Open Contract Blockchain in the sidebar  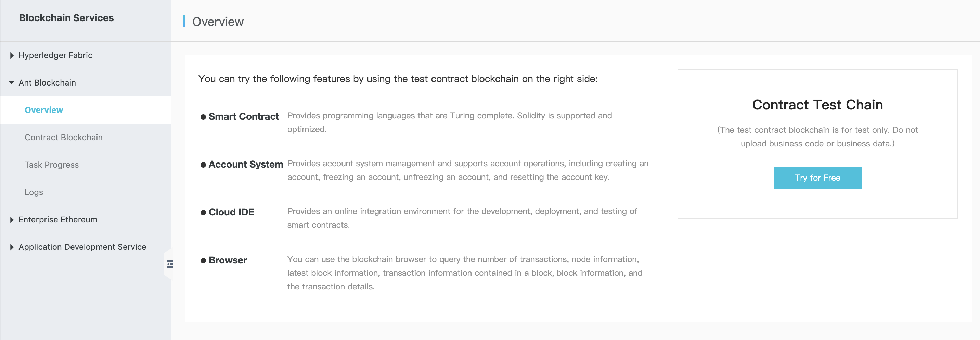tap(64, 137)
